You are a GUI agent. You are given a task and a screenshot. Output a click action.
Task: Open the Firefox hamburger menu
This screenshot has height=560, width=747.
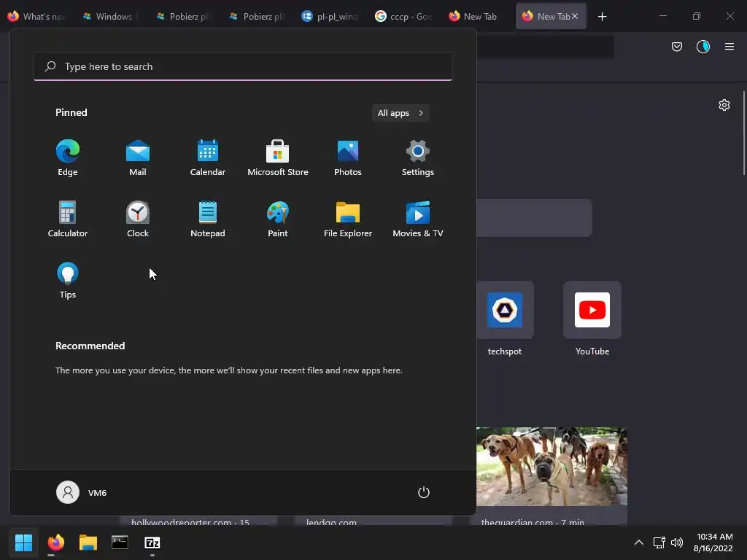click(x=729, y=47)
